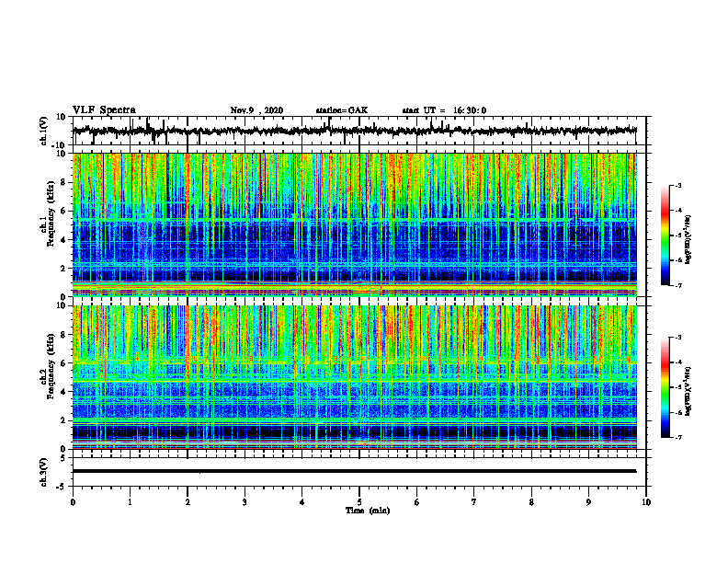
Task: Click the "4" kHz tick on ch.2 spectrogram
Action: (x=64, y=392)
